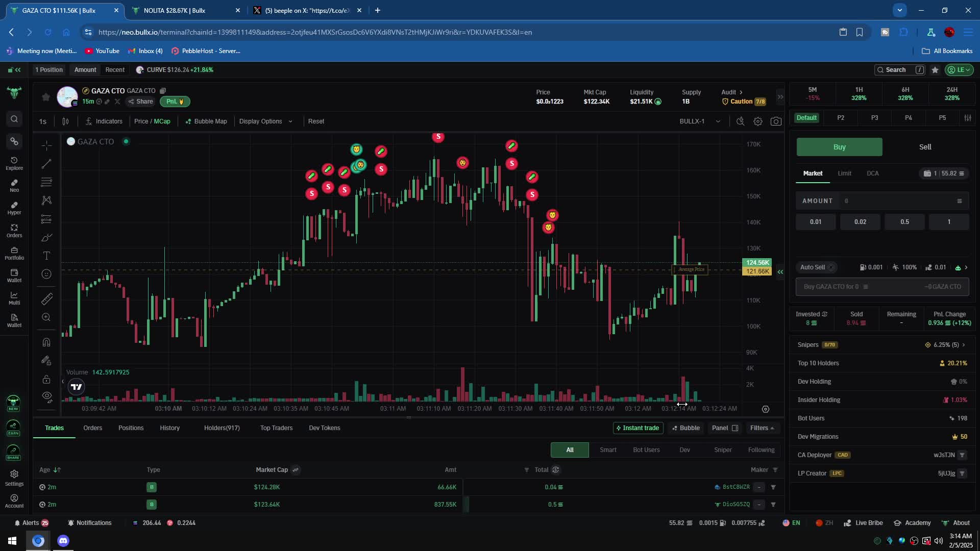Reset the chart view
Viewport: 980px width, 551px height.
pos(316,121)
